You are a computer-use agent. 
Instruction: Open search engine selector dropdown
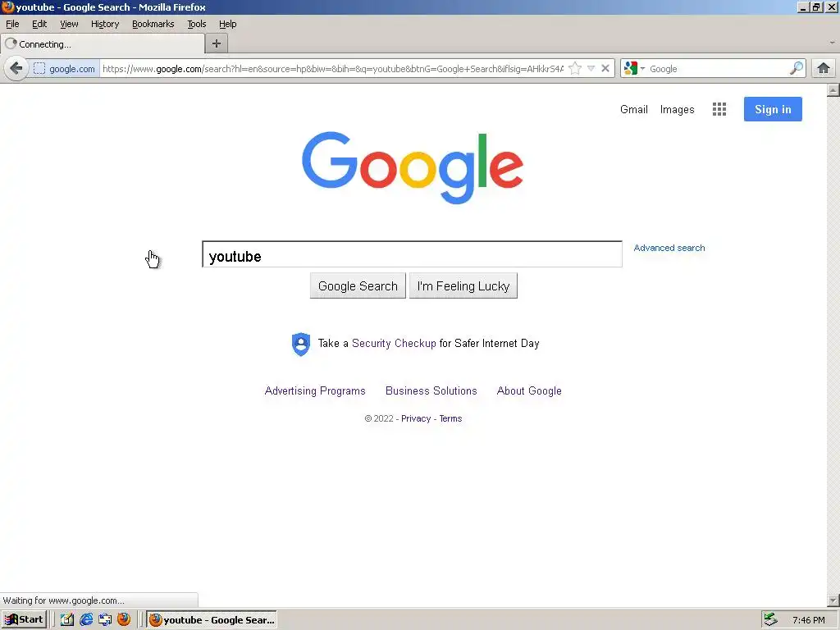[x=635, y=69]
